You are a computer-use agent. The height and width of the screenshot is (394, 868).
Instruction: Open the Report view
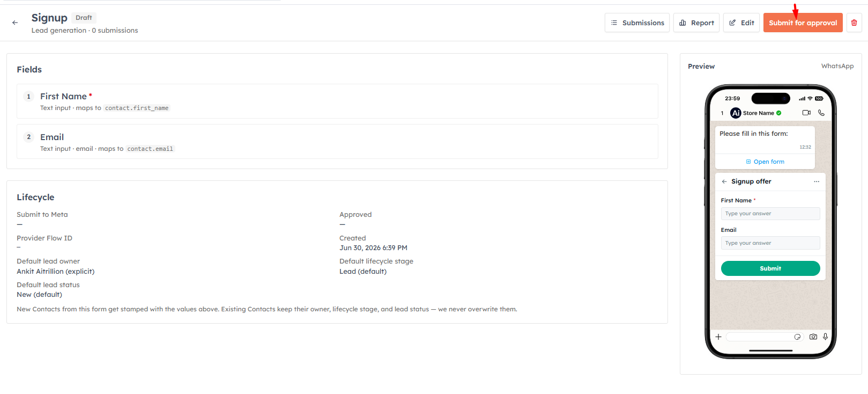696,23
